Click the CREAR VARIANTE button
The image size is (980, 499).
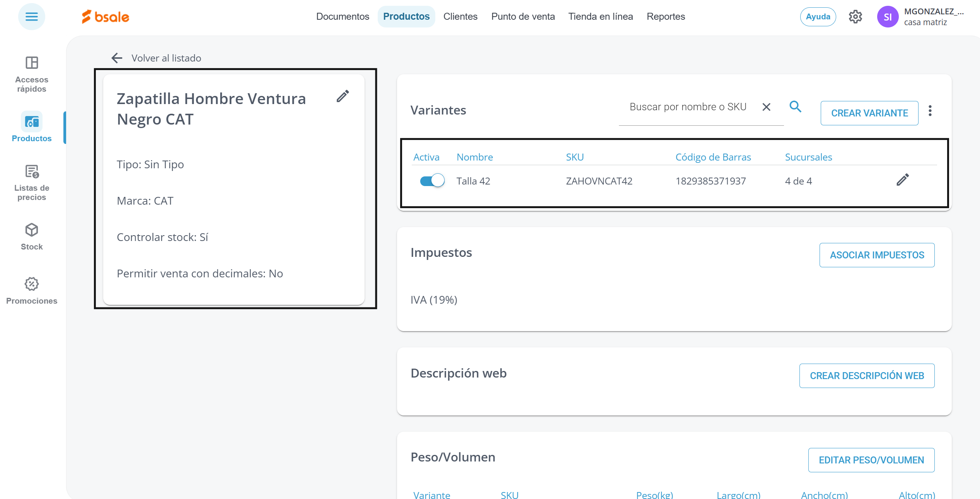coord(869,113)
